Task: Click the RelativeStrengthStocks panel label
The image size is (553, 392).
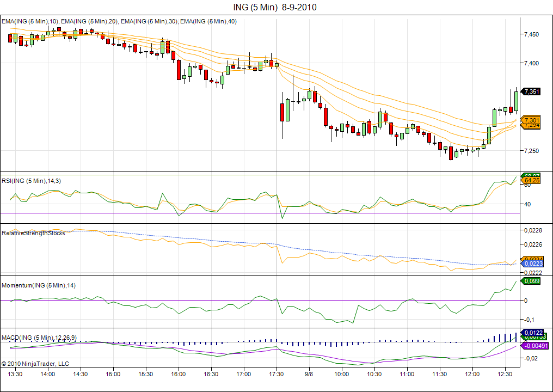Action: tap(34, 233)
